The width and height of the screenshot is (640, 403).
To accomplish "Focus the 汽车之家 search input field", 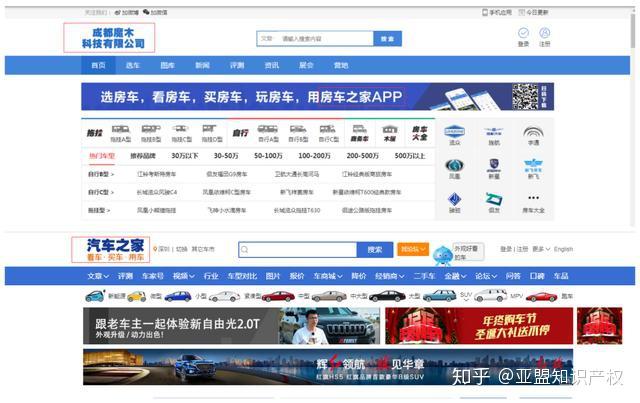I will pos(298,249).
